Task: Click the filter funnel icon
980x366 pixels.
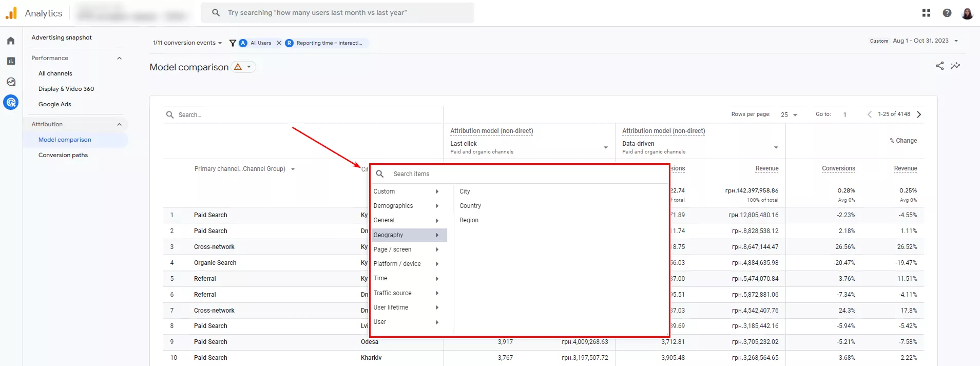Action: (x=233, y=43)
